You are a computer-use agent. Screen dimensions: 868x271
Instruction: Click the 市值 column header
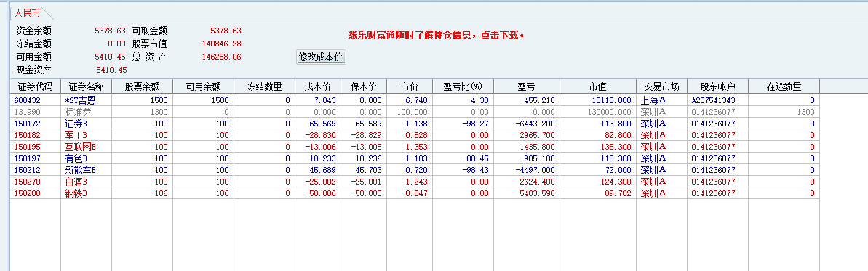point(598,87)
